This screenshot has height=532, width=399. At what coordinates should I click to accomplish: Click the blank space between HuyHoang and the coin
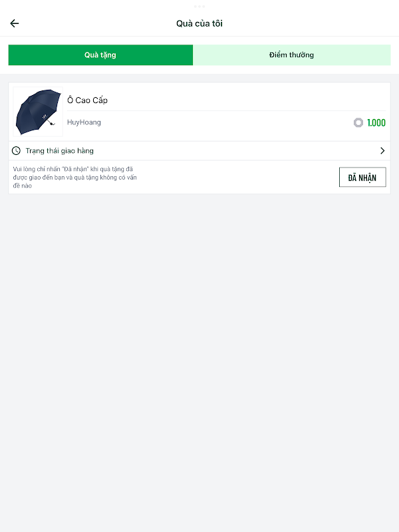226,123
